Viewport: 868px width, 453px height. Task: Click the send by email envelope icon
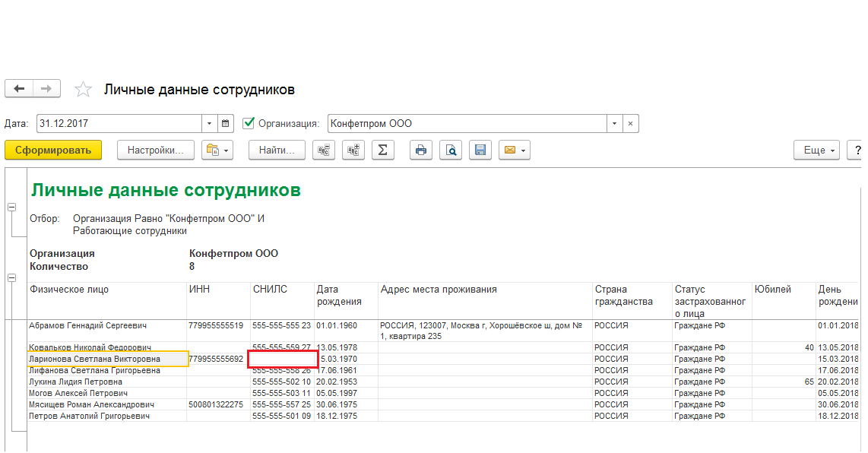point(514,150)
